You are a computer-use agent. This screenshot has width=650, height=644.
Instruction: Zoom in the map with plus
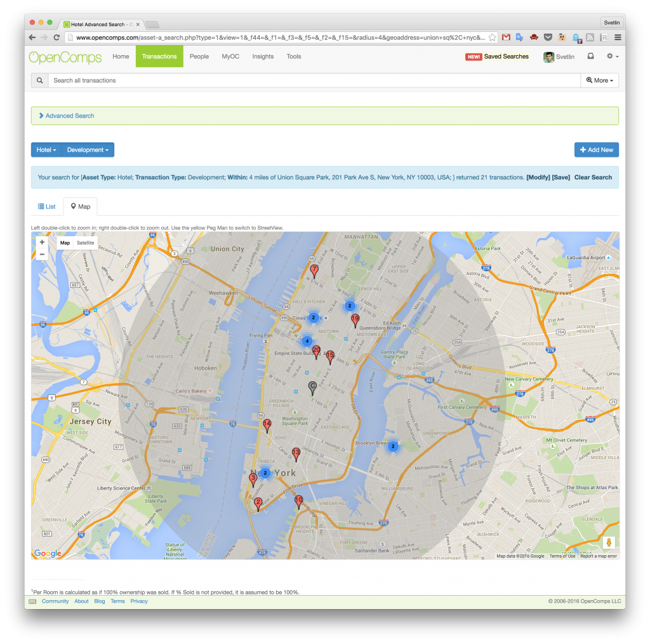coord(42,242)
